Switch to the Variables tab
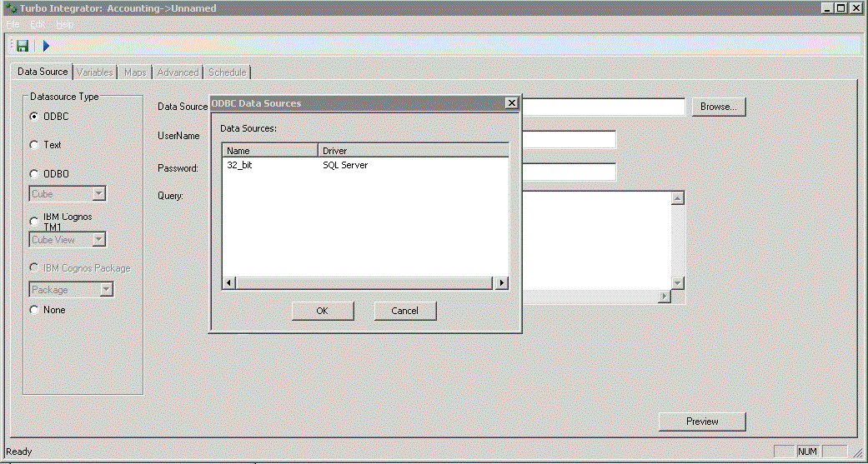The image size is (868, 464). coord(95,72)
